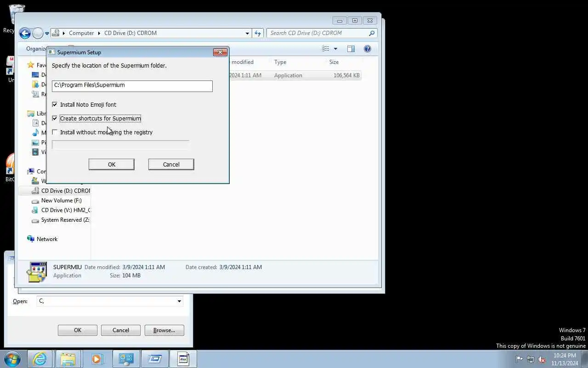Refresh the Explorer folder view
Viewport: 588px width, 368px height.
tap(258, 33)
